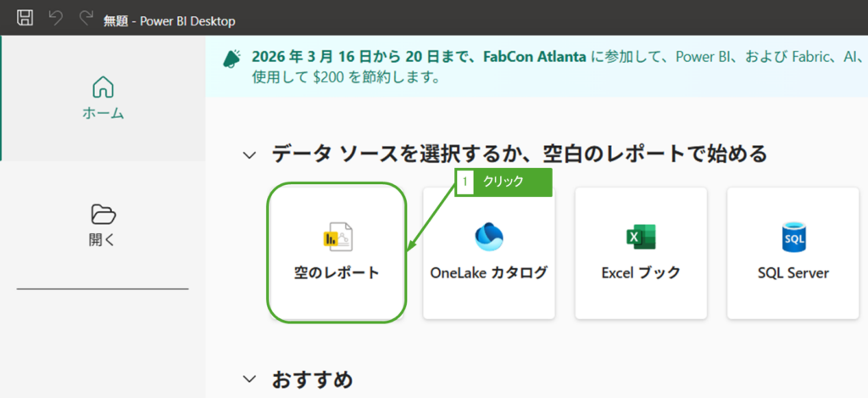Click the SQL Server database icon

(x=793, y=237)
